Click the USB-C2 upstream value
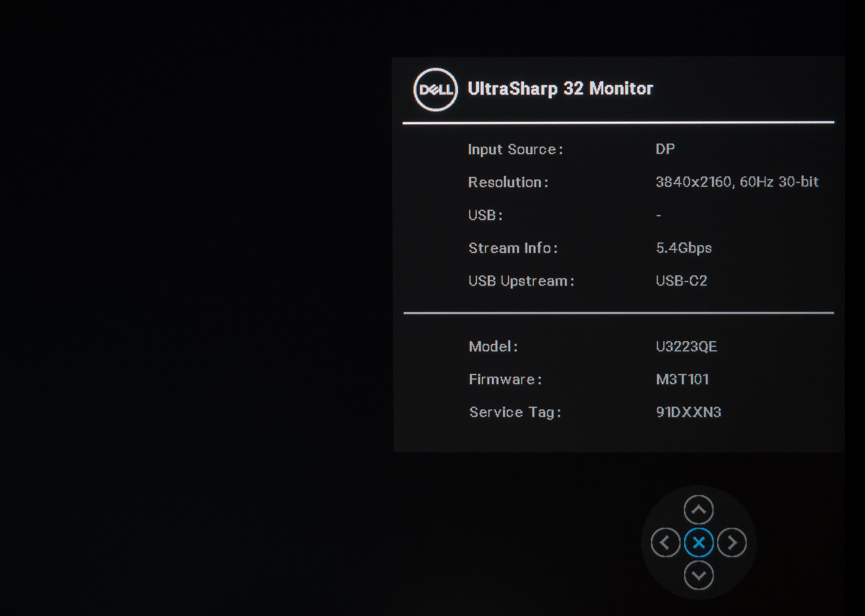Image resolution: width=865 pixels, height=616 pixels. click(681, 281)
